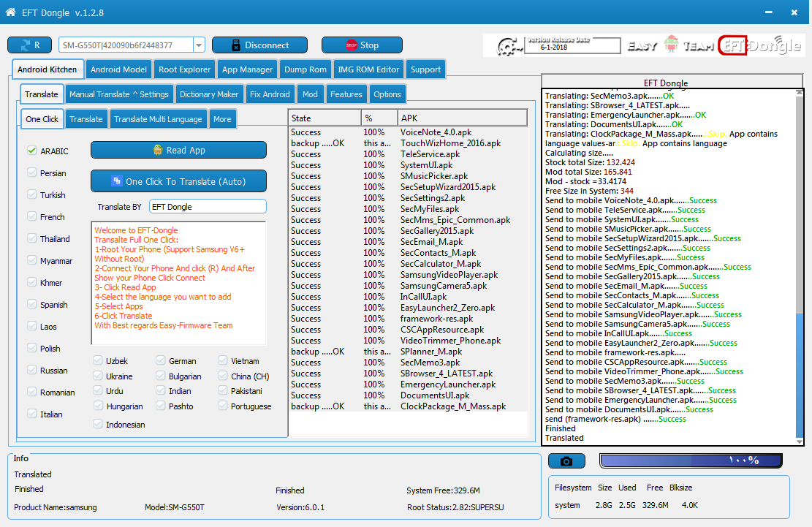Enable the China (CH) checkbox

coord(223,376)
